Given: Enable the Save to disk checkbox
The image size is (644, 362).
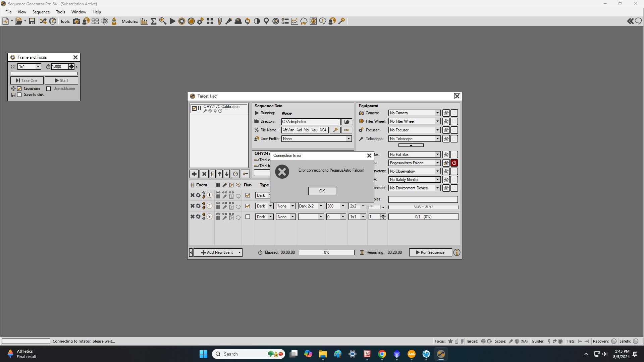Looking at the screenshot, I should pos(19,95).
